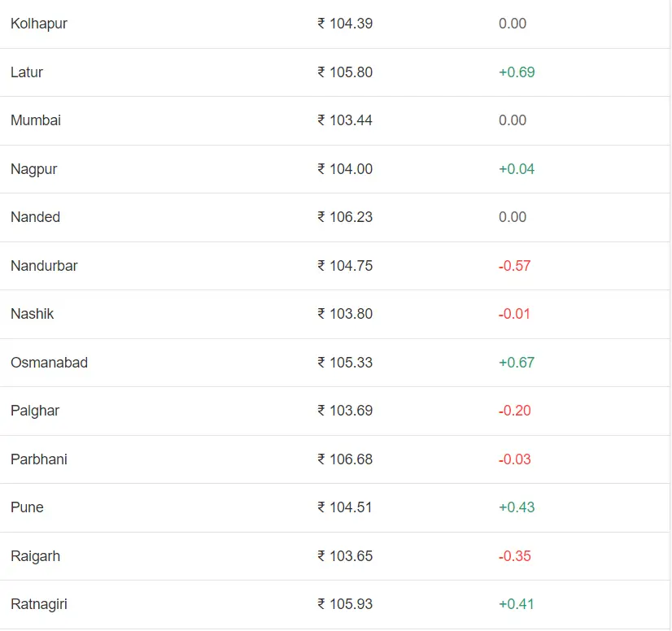Select Nandurbar from the table
Screen dimensions: 672x631
click(44, 266)
